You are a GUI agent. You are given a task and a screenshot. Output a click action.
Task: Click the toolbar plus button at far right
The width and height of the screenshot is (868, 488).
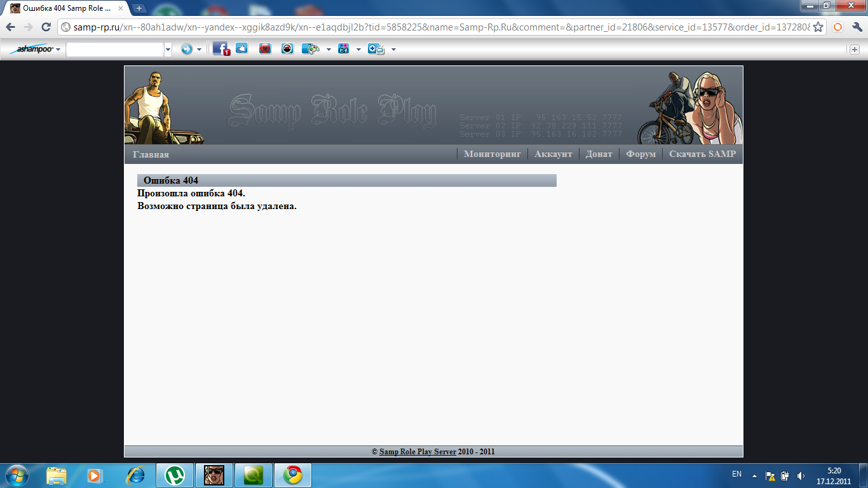click(x=855, y=49)
